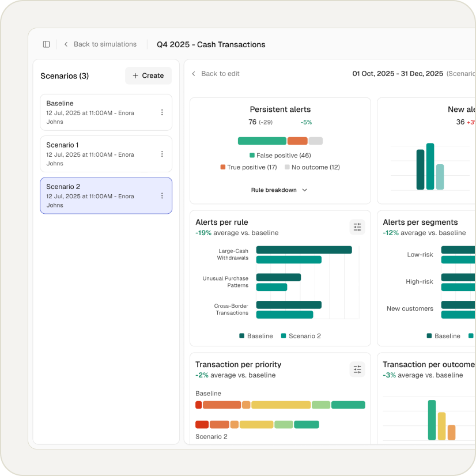The width and height of the screenshot is (476, 476).
Task: Click Large-Cash Withdrawals baseline bar
Action: point(304,250)
